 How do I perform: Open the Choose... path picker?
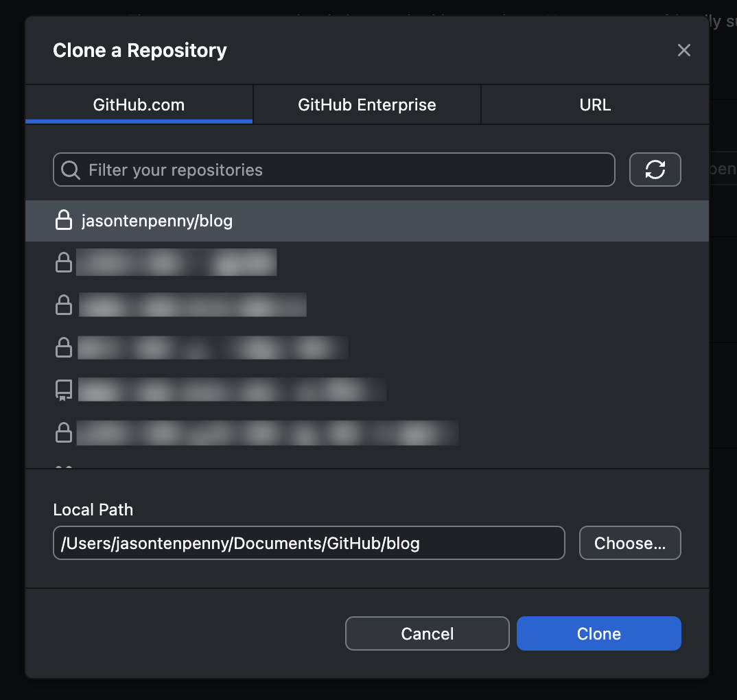pos(629,543)
